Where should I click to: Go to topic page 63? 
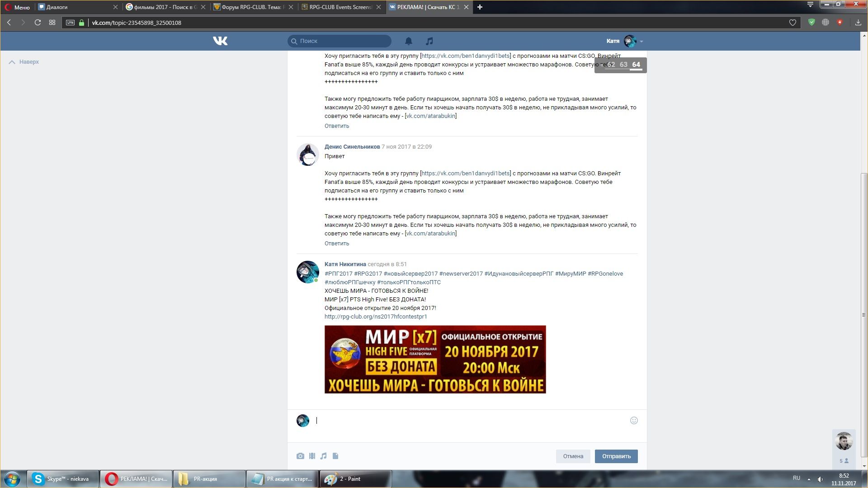click(x=623, y=65)
